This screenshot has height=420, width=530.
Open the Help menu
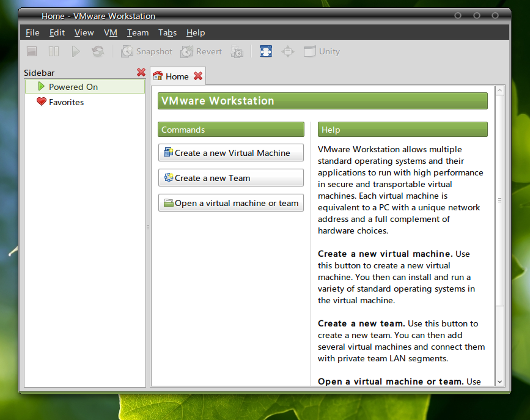point(196,32)
